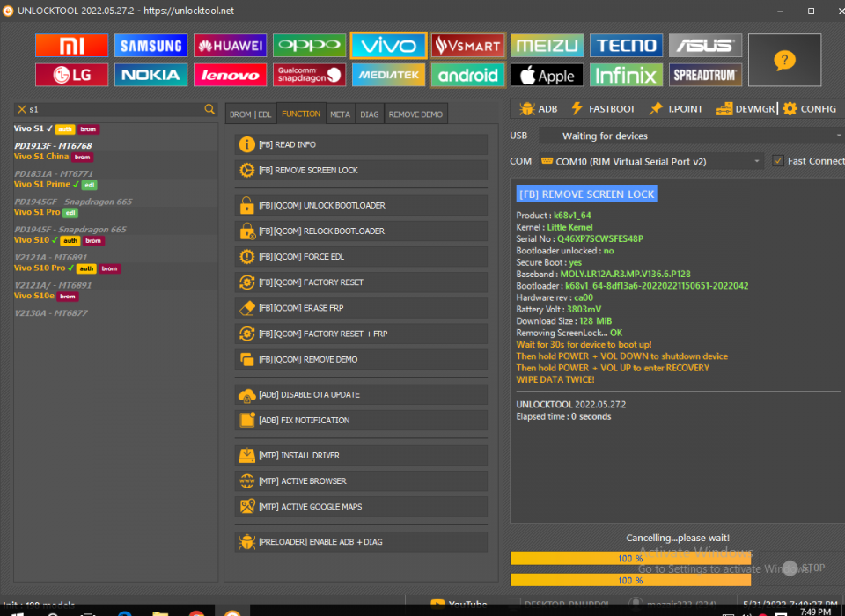Open the Vsmart brand tile
Screen dimensions: 845x616
click(467, 46)
